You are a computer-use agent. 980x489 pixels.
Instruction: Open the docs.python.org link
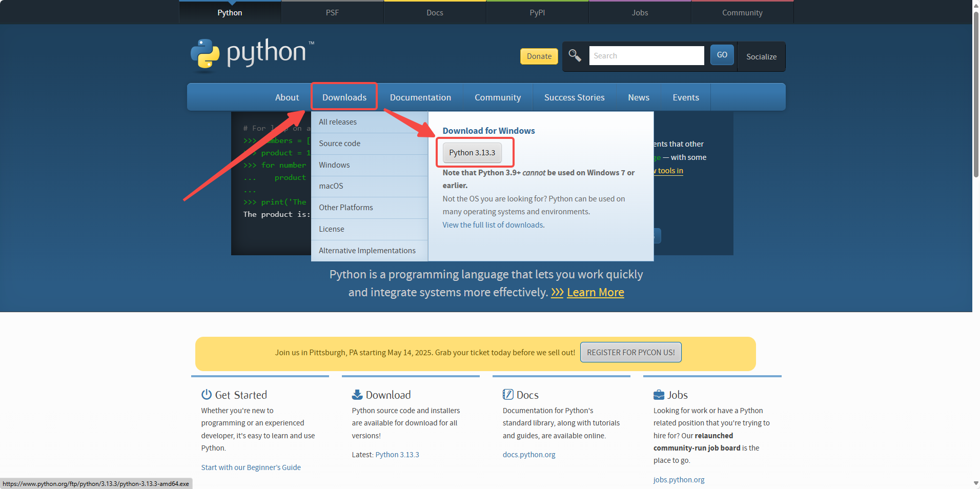click(529, 455)
